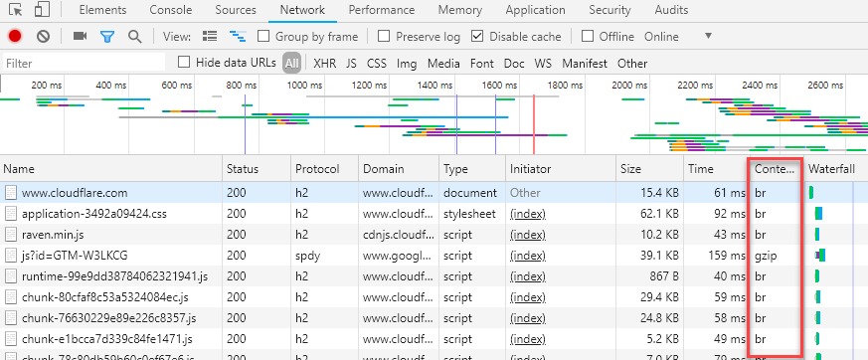Filter requests by Other
Screen dimensions: 868x360
coord(632,63)
